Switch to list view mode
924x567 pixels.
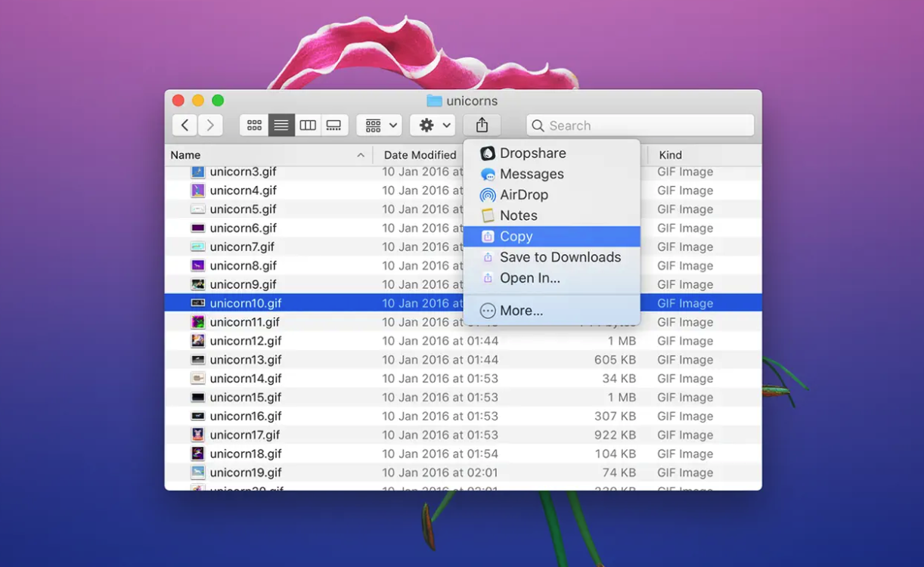click(x=281, y=125)
